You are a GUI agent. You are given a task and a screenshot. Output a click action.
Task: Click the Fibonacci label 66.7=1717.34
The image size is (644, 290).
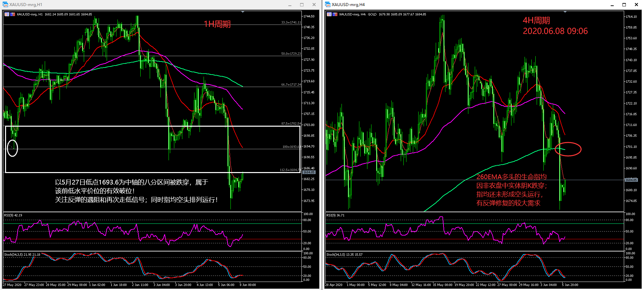click(291, 85)
